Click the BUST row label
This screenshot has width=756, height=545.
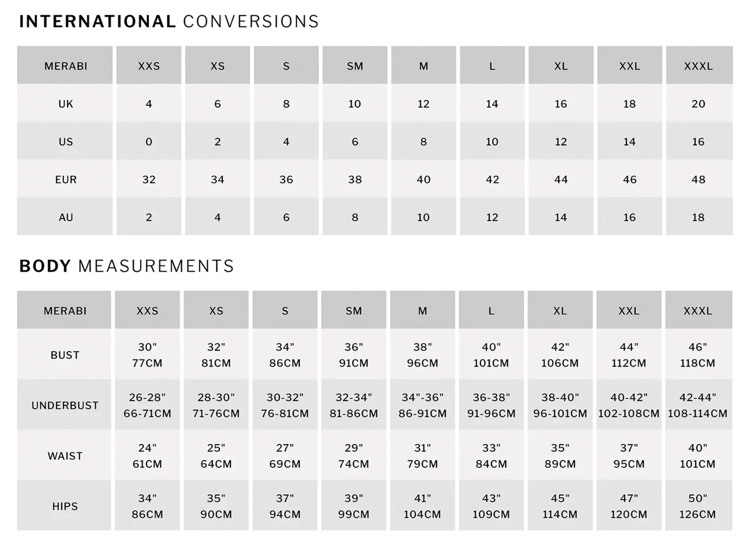click(64, 355)
